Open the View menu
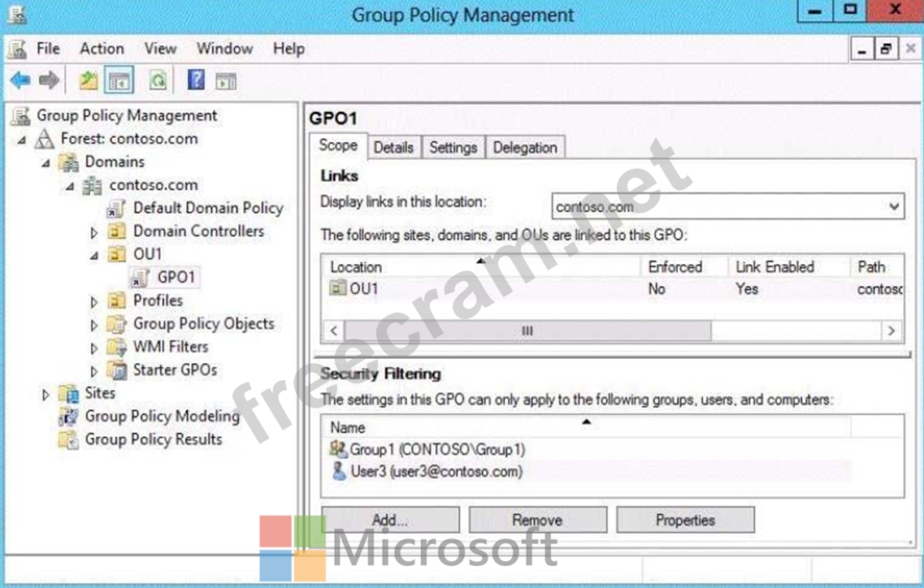 [x=160, y=48]
